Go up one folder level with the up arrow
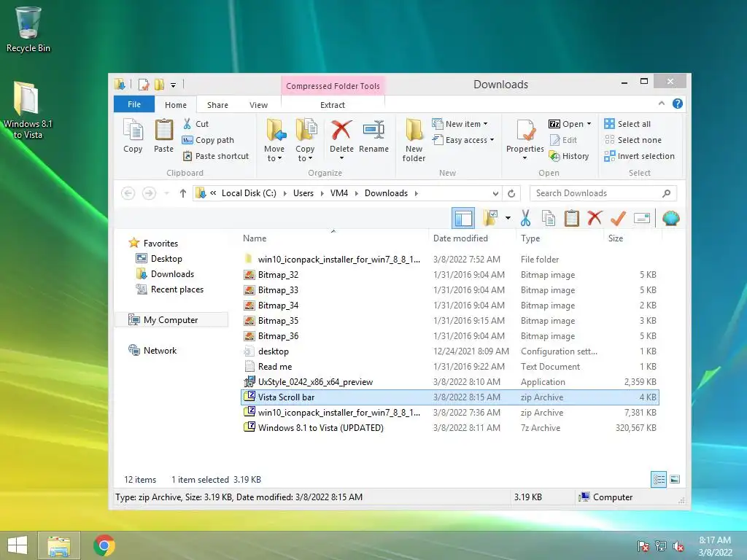 (x=183, y=192)
